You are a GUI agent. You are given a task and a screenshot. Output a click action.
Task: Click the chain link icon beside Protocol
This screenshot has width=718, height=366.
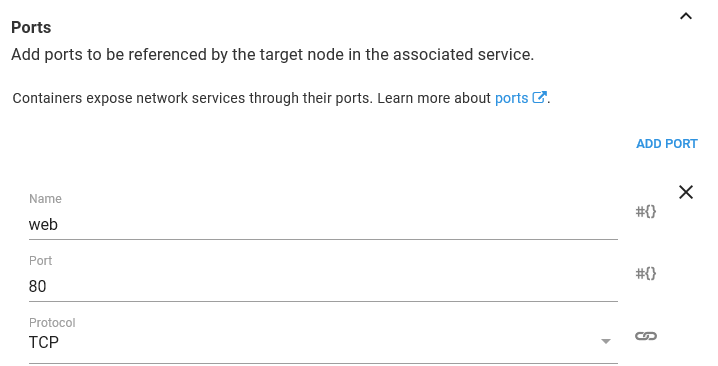(x=646, y=336)
